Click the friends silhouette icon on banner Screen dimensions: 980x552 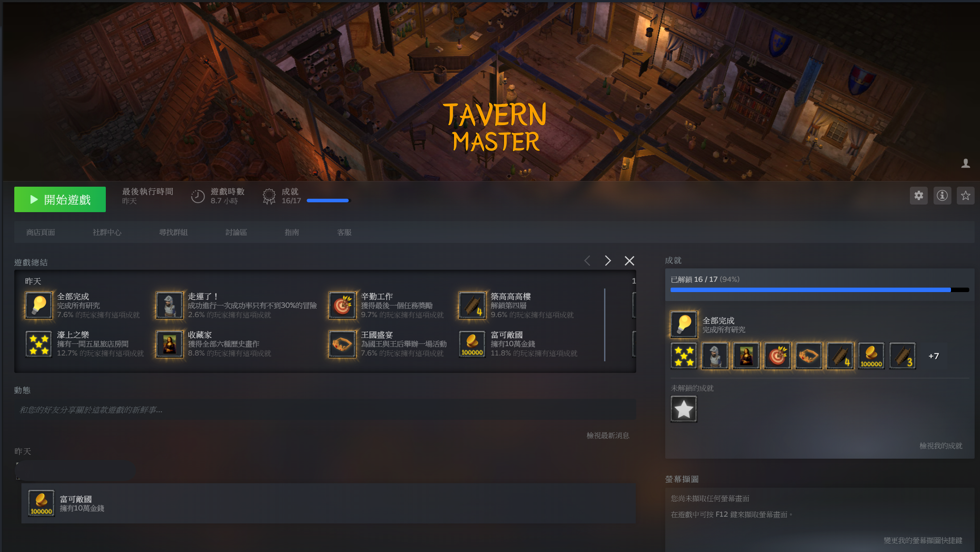[965, 163]
